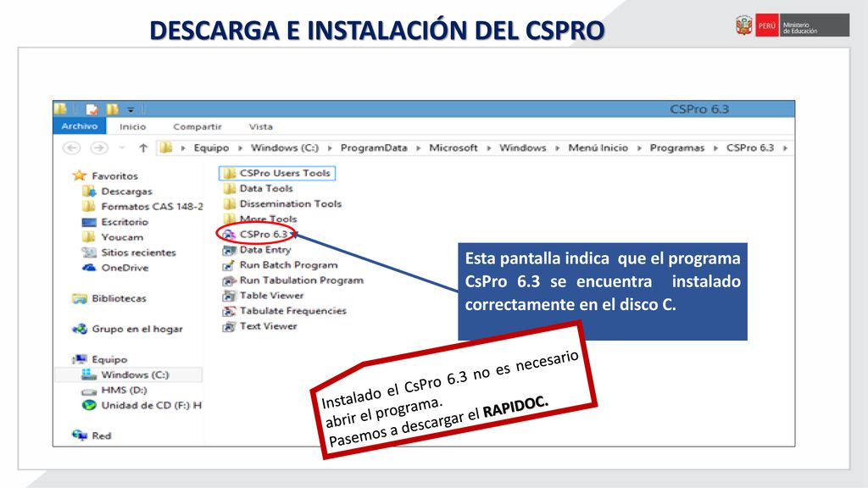Open the Dissemination Tools folder icon

pos(229,203)
